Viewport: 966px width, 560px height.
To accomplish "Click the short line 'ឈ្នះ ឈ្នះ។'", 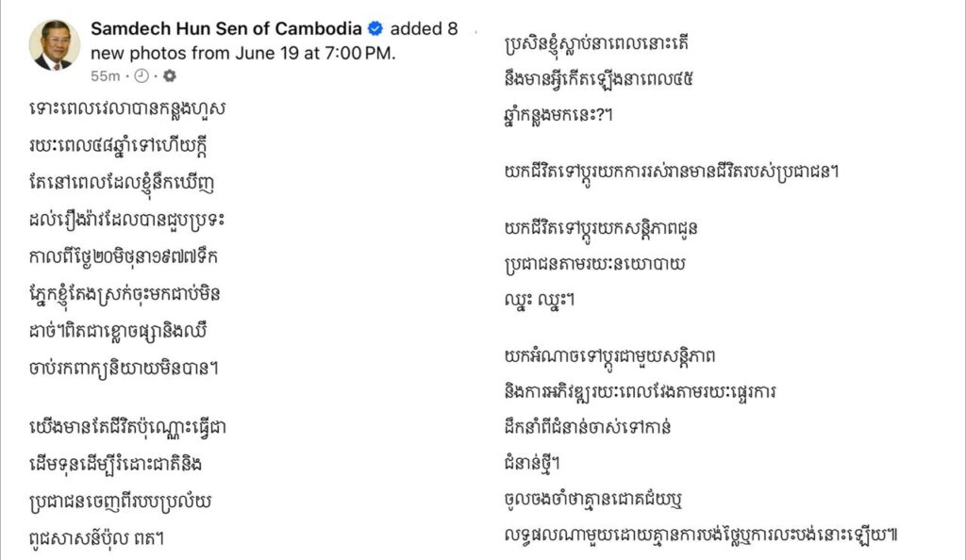I will coord(539,300).
